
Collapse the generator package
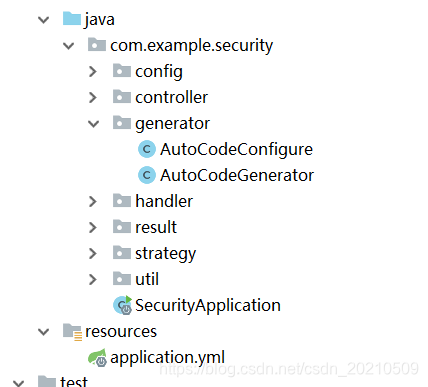click(x=93, y=124)
